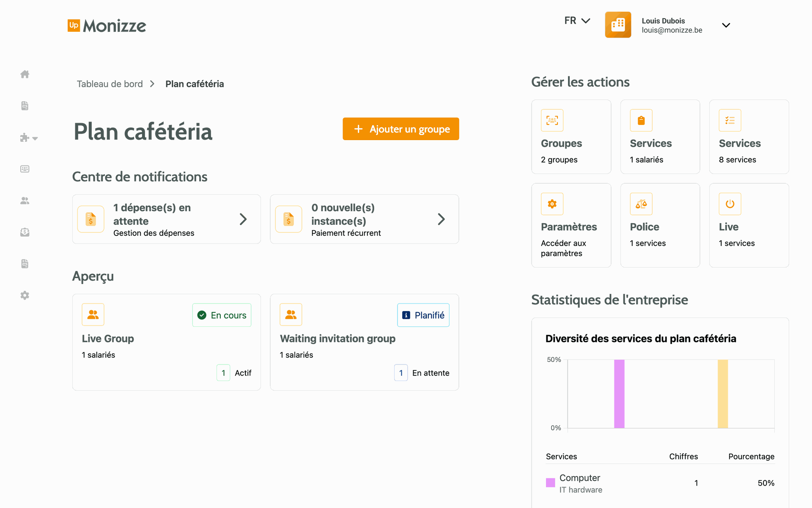Select the Plan cafétéria breadcrumb item

tap(195, 83)
